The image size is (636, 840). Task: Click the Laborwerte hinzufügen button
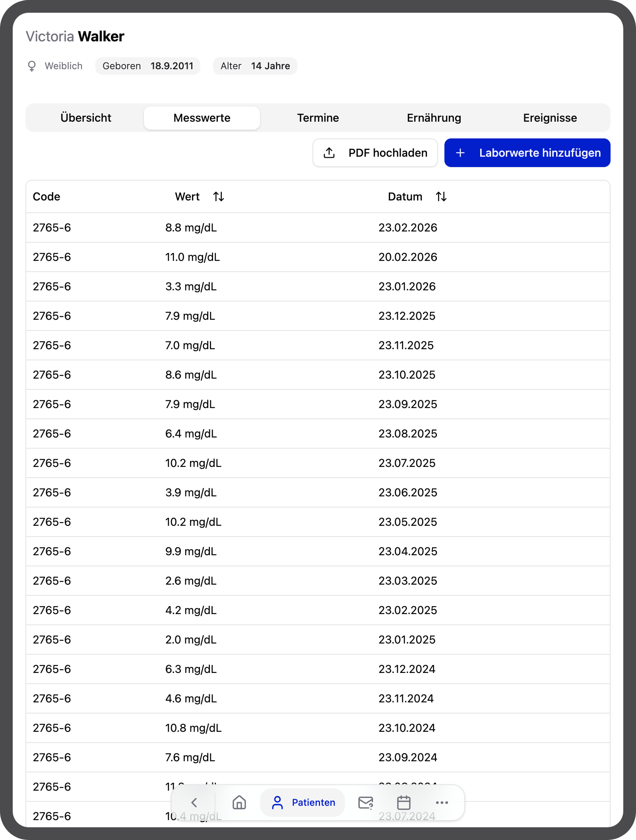pos(527,153)
